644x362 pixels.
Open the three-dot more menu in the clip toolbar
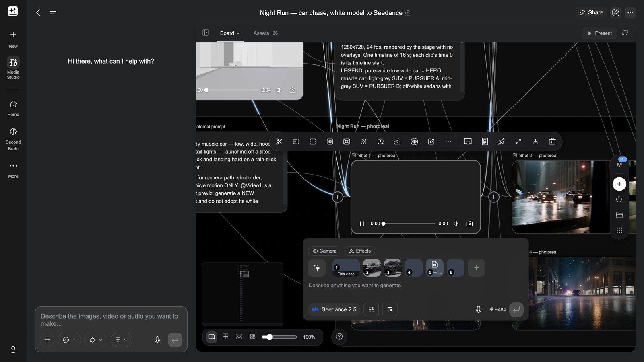tap(448, 142)
